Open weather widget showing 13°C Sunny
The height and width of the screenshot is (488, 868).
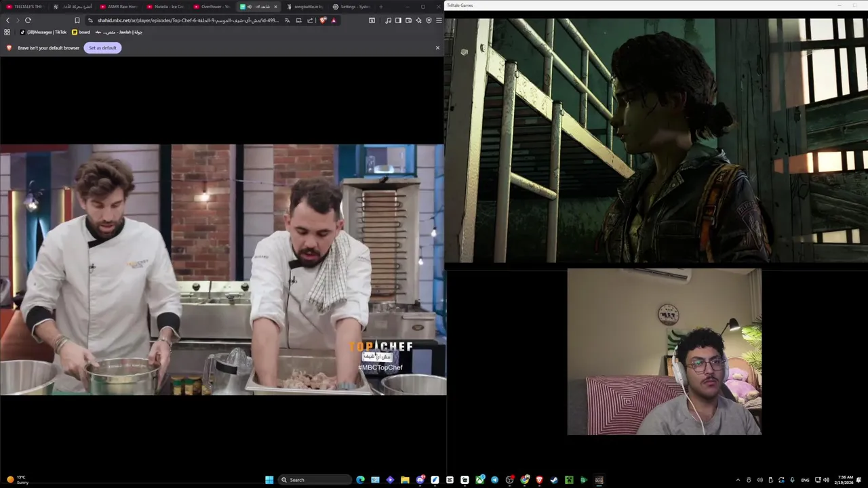pos(18,480)
